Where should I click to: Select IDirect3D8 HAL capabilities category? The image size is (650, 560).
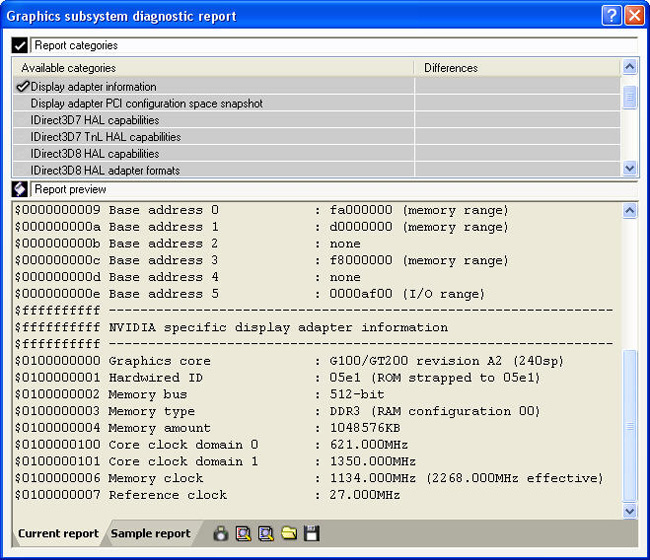317,153
